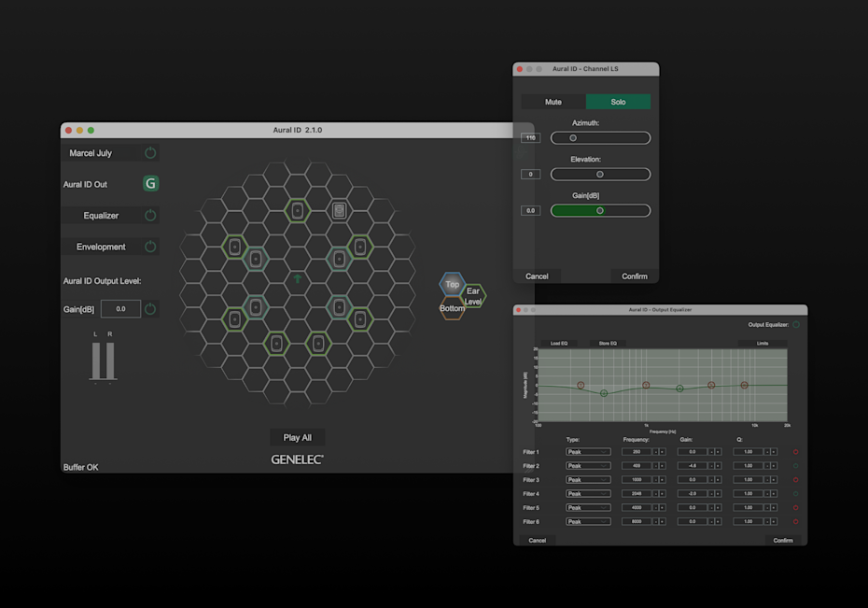Enable the Filter 3 red circle toggle
The height and width of the screenshot is (608, 868).
pyautogui.click(x=795, y=479)
